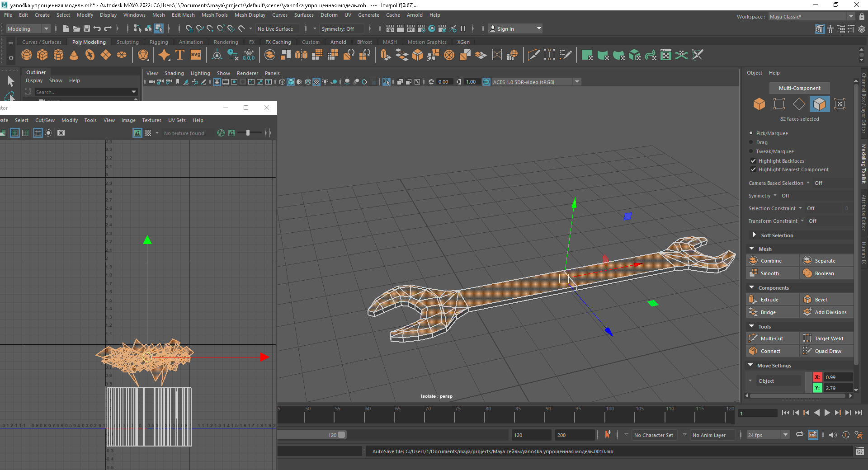Viewport: 868px width, 470px height.
Task: Open the Modeling menu set dropdown
Action: [x=28, y=28]
